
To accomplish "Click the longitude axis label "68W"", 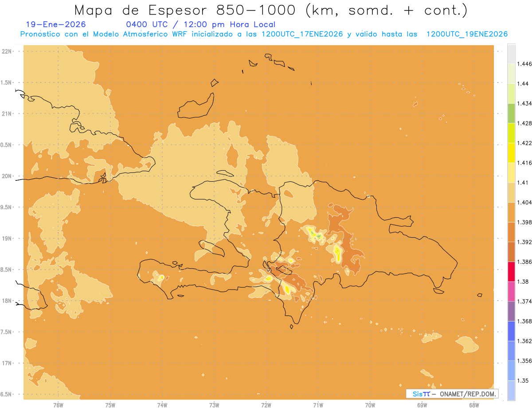I will pyautogui.click(x=473, y=405).
